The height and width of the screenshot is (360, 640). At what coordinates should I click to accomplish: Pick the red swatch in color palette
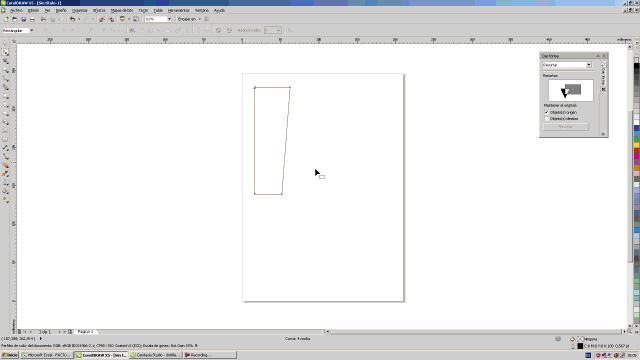coord(637,151)
